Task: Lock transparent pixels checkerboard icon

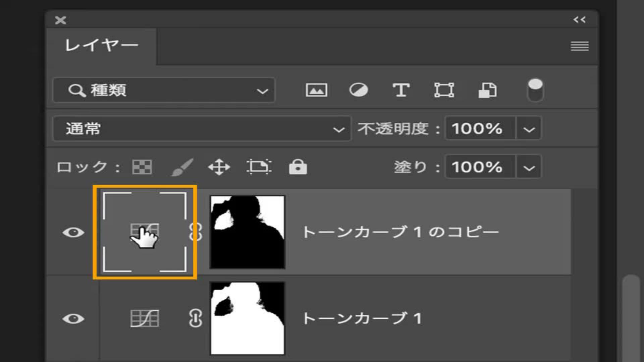Action: (x=142, y=167)
